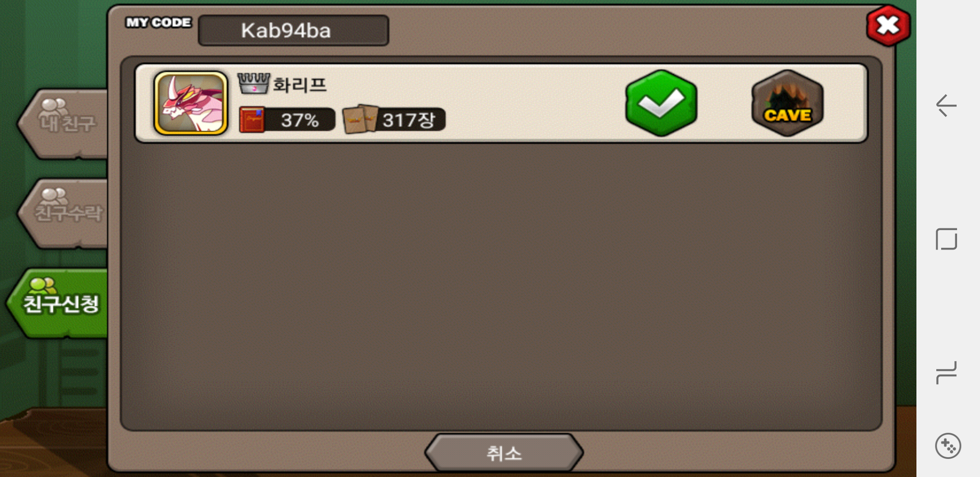The height and width of the screenshot is (477, 980).
Task: Open recent apps navigation button
Action: tap(946, 372)
